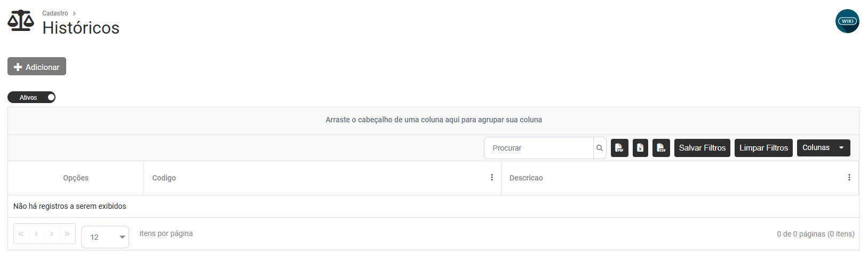868x267 pixels.
Task: Expand the Colunas dropdown
Action: coord(823,148)
